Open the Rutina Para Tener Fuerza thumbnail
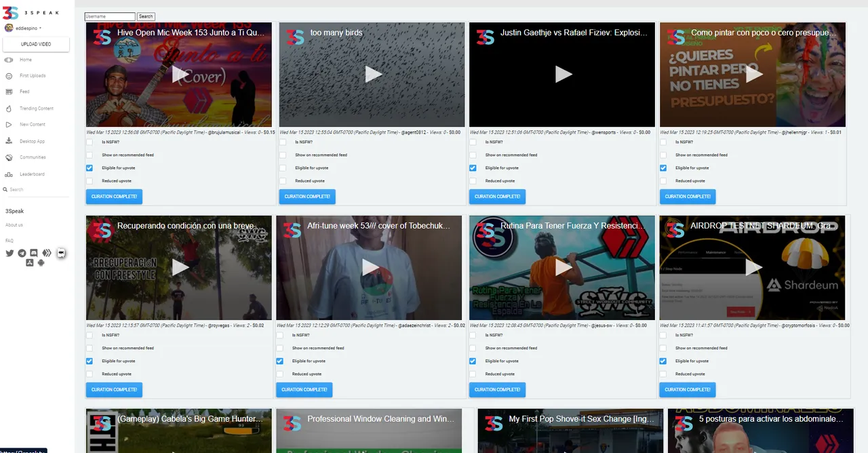Screen dimensions: 868x453 [562, 268]
